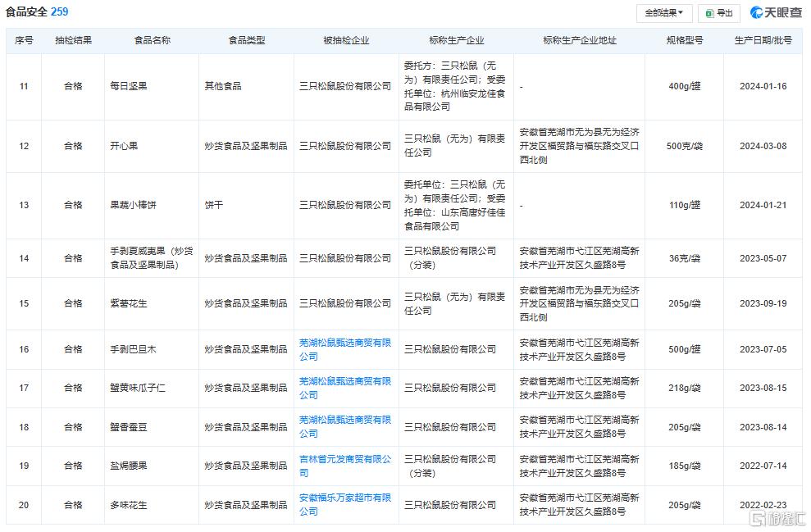The image size is (811, 532).
Task: Click the 规格型号 column header
Action: tap(684, 40)
